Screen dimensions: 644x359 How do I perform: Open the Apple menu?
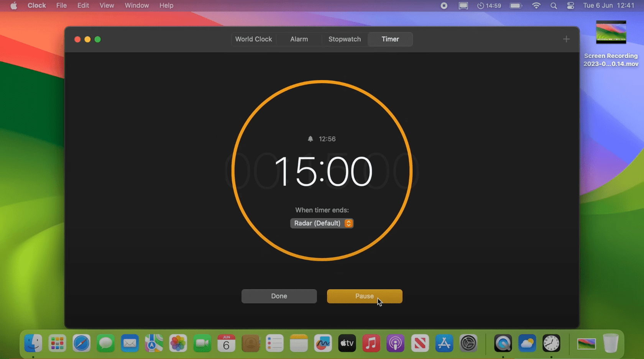pos(14,6)
